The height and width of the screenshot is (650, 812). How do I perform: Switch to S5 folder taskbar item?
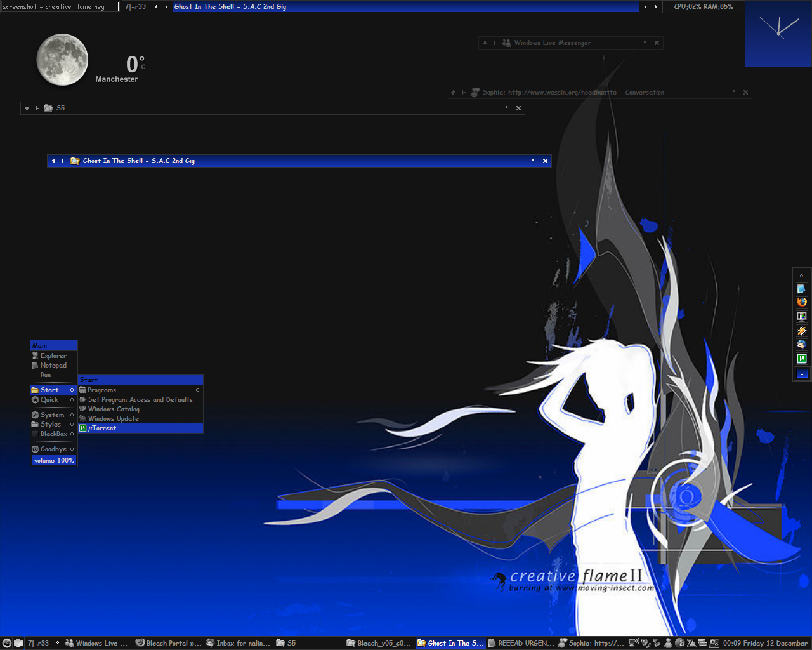(x=309, y=643)
